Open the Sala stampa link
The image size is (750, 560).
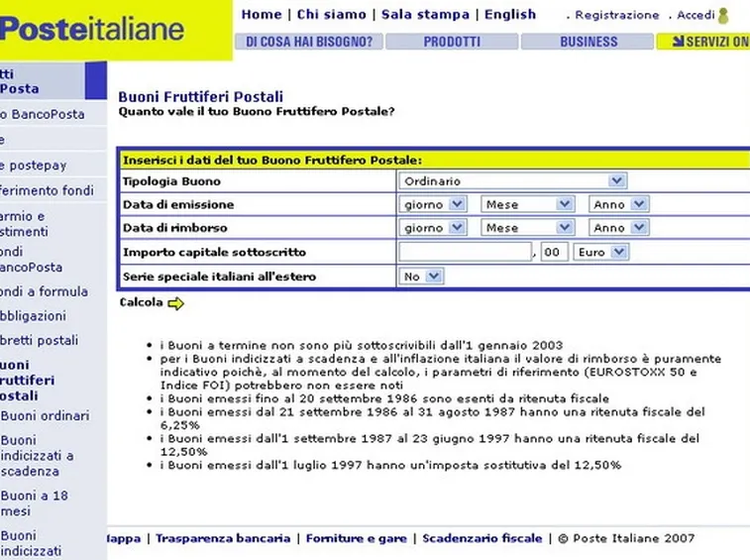click(425, 14)
